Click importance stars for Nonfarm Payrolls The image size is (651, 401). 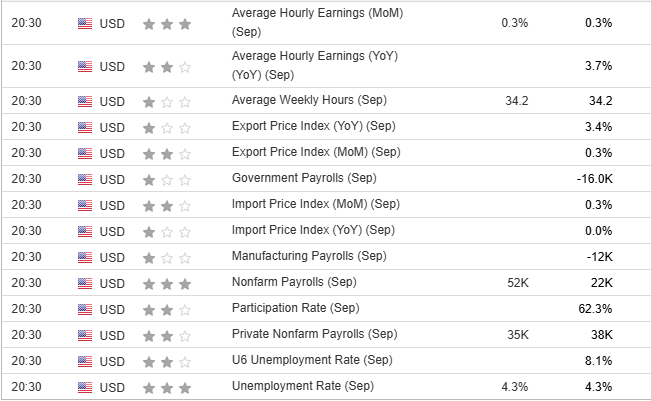point(167,282)
